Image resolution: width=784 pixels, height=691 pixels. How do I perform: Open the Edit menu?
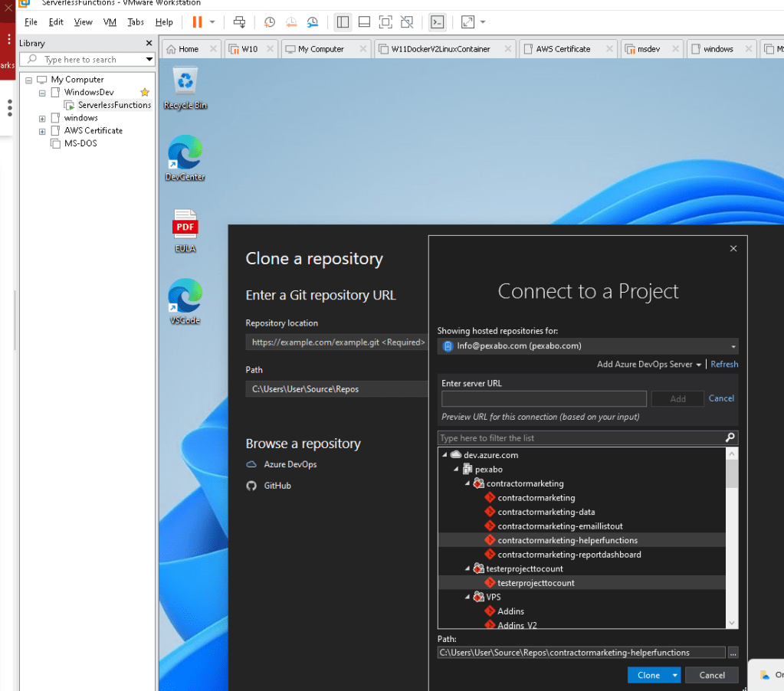tap(56, 22)
